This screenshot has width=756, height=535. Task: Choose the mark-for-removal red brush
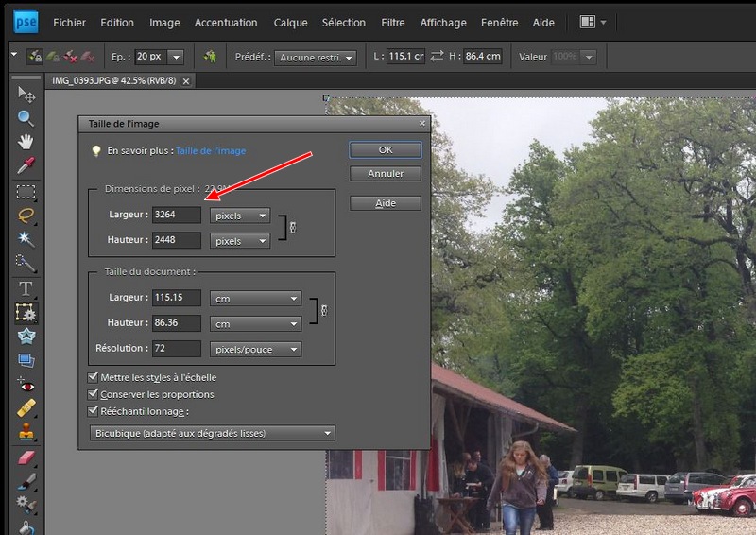pyautogui.click(x=70, y=57)
